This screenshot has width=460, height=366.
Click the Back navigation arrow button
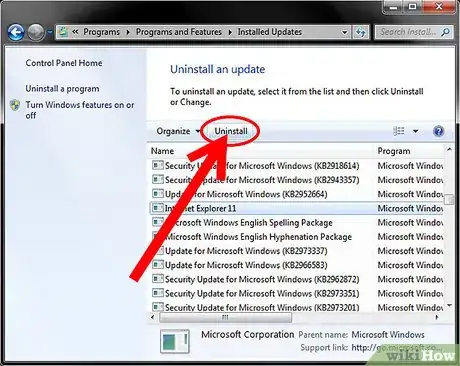(x=16, y=32)
